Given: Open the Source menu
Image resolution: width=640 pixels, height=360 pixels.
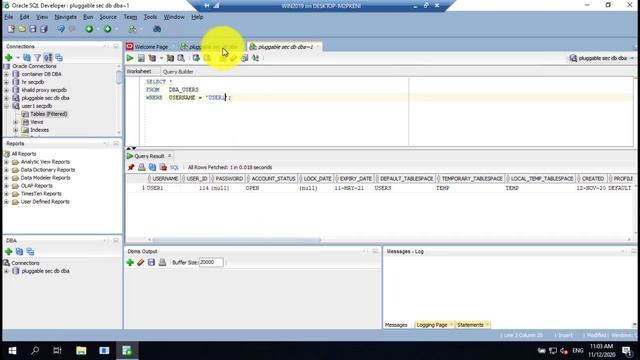Looking at the screenshot, I should pyautogui.click(x=108, y=17).
